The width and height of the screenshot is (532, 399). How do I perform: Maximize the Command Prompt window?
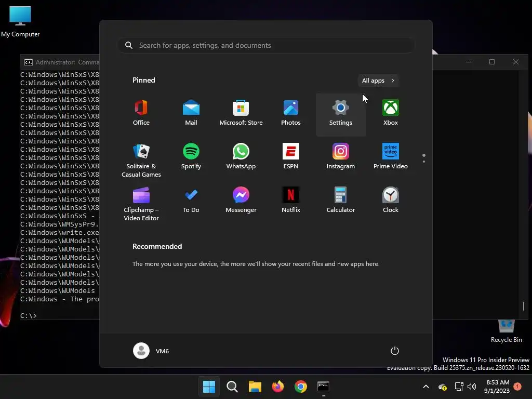coord(492,62)
